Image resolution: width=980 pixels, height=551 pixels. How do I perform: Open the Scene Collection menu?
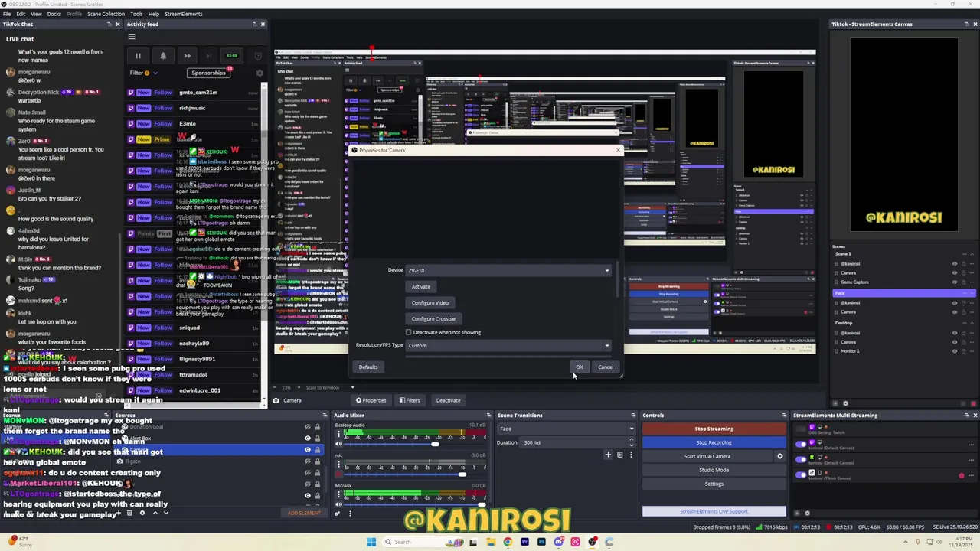click(106, 14)
